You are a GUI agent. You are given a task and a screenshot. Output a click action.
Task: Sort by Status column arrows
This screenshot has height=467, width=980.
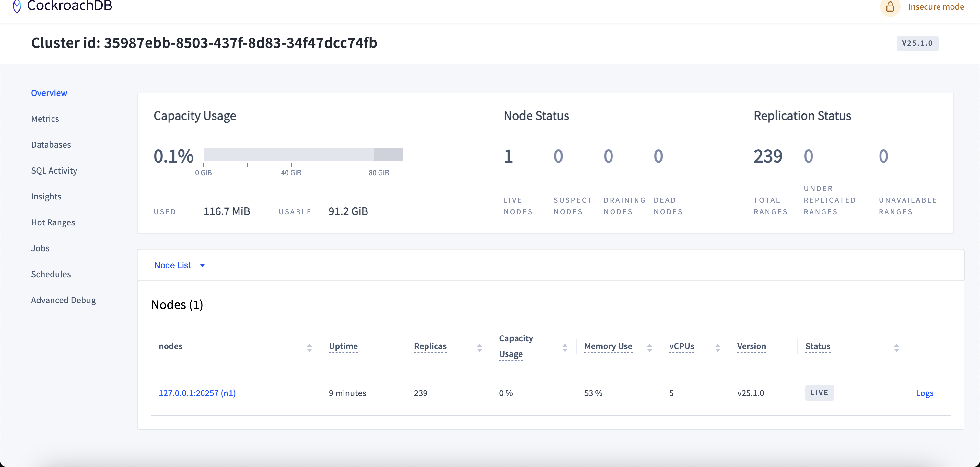(x=896, y=347)
